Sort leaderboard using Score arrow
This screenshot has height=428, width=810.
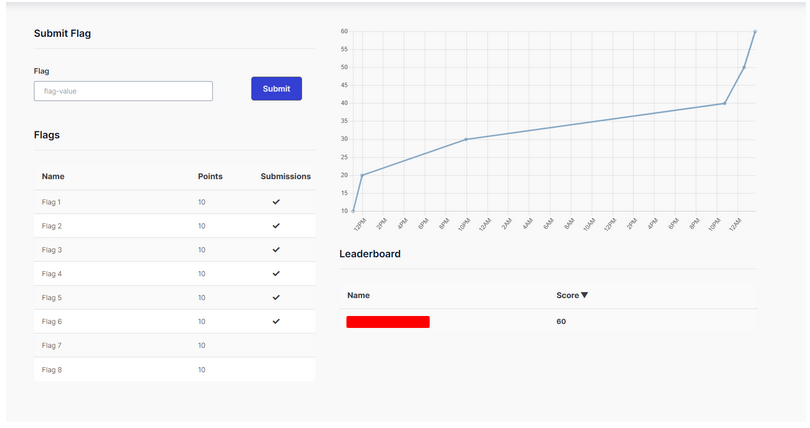[584, 295]
